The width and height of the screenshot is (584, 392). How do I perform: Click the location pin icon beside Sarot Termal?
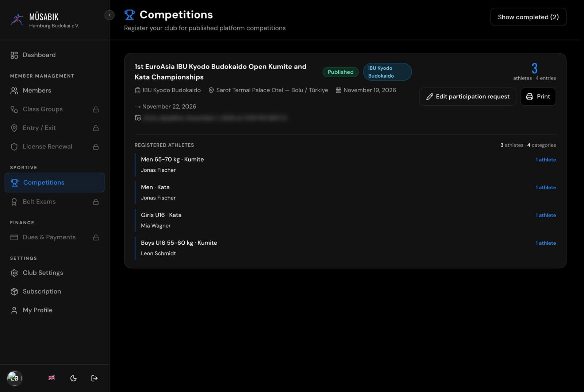tap(211, 90)
